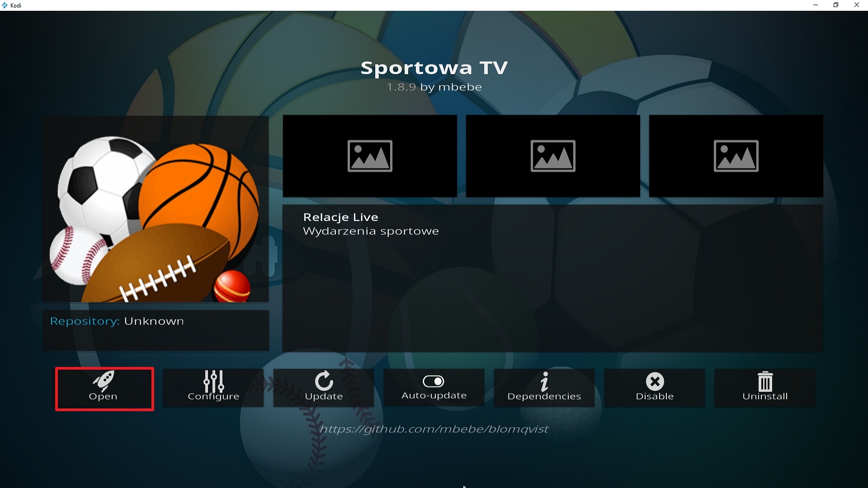
Task: Click the 'Wydarzenia sportowe' description line
Action: pos(371,231)
